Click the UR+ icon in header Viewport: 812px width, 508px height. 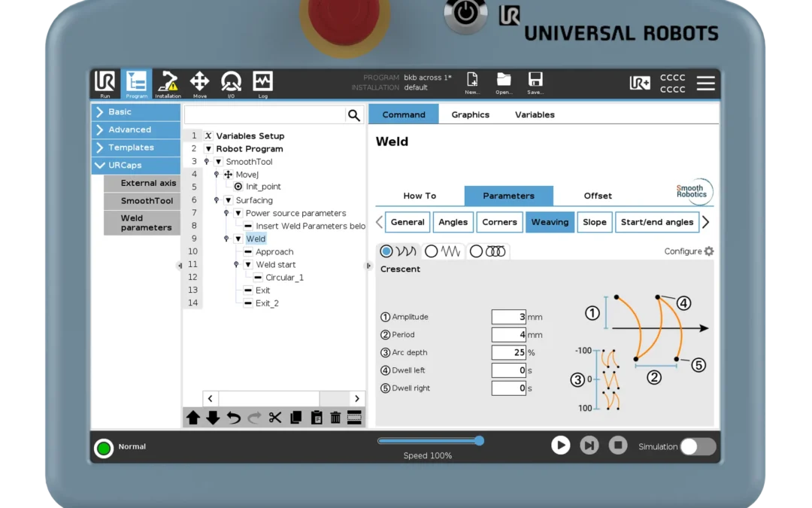[x=640, y=83]
